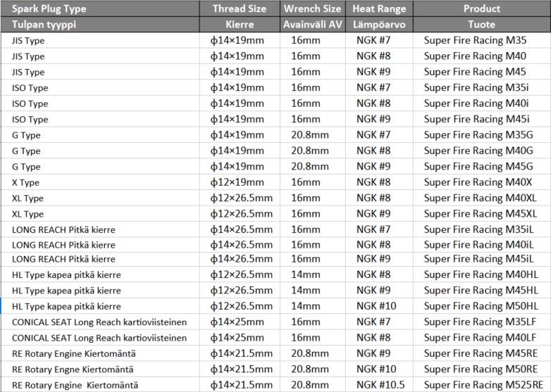Select cell Super Fire Racing M40HL
551x392 pixels.
482,274
